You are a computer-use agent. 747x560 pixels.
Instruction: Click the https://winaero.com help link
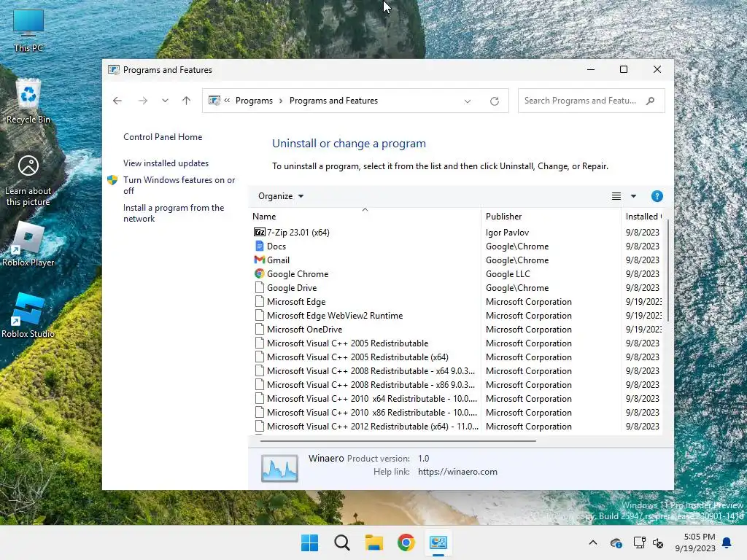click(457, 472)
